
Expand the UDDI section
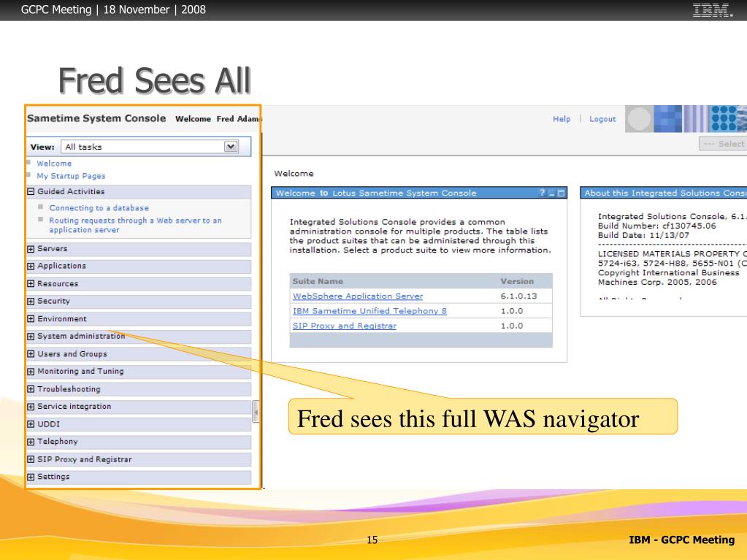(31, 423)
